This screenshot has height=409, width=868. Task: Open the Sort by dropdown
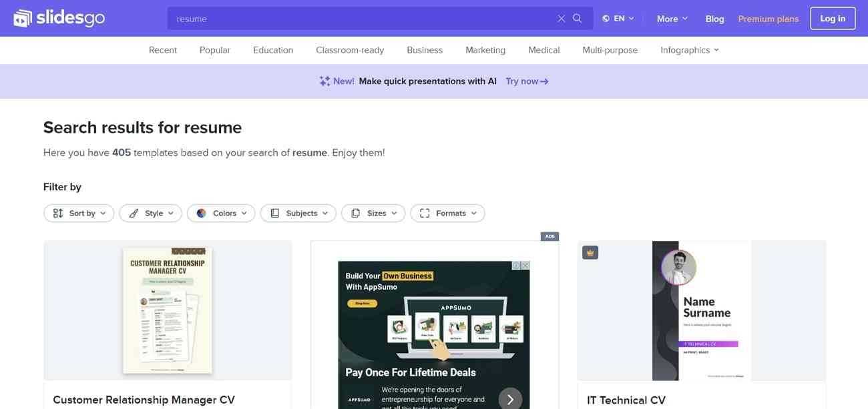coord(79,214)
